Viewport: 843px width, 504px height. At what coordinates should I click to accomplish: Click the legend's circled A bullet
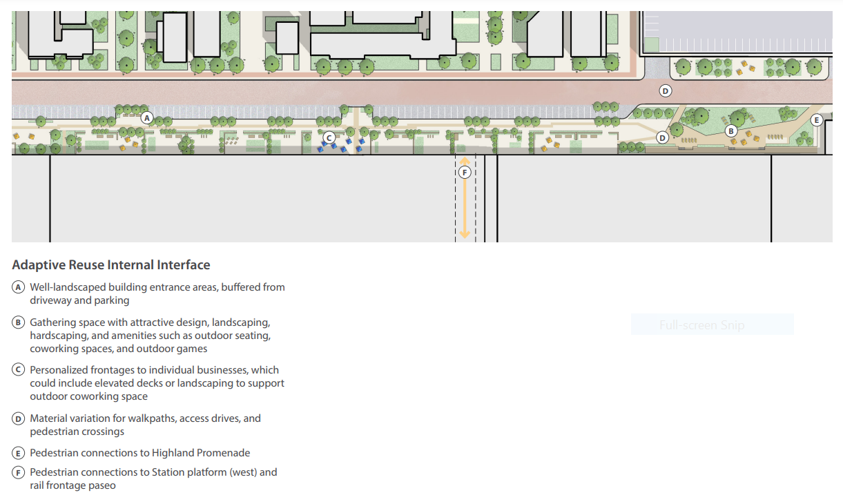point(19,287)
